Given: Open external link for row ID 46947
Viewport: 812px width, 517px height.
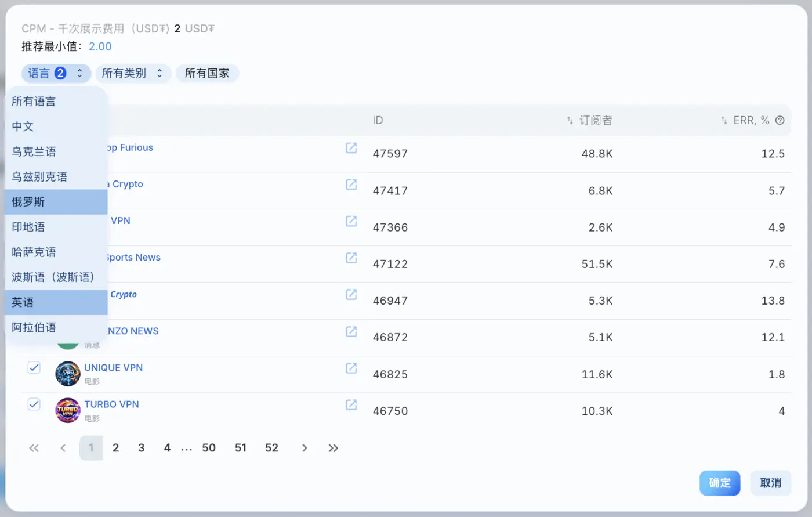Looking at the screenshot, I should coord(351,294).
